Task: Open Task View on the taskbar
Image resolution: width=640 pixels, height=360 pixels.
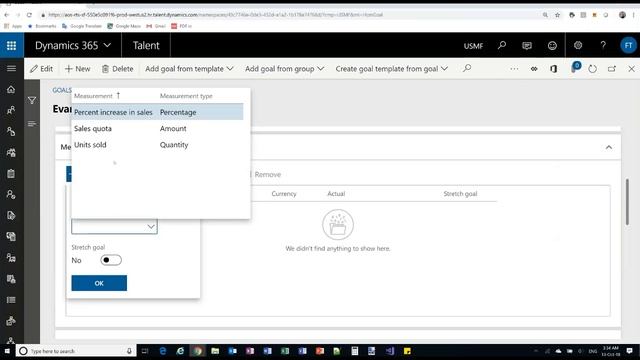Action: (x=144, y=351)
